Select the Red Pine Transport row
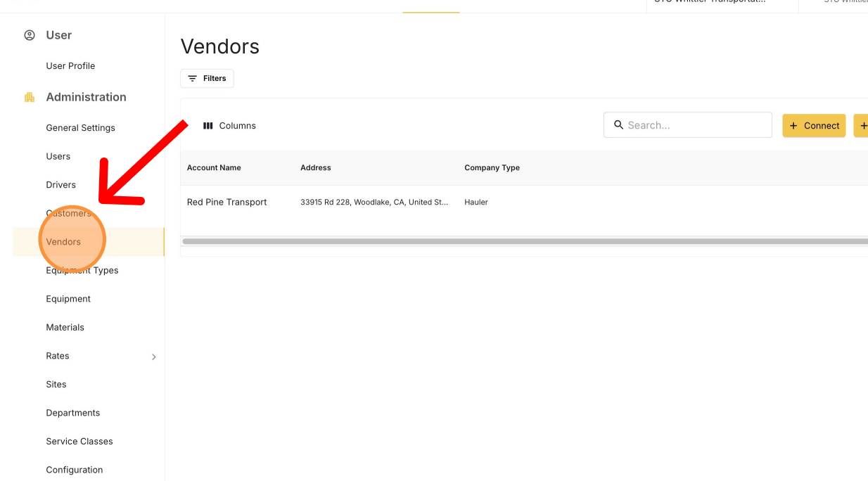 pos(524,203)
